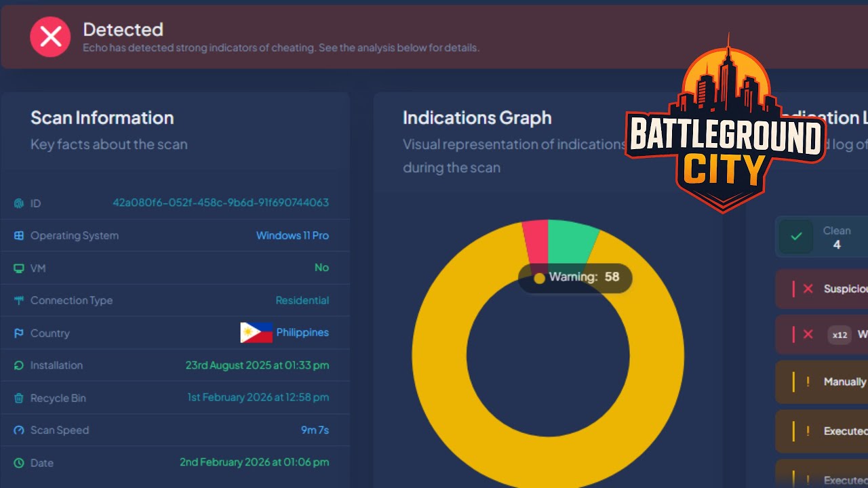Click the red X beside x12 badge
Image resolution: width=868 pixels, height=488 pixels.
point(808,334)
